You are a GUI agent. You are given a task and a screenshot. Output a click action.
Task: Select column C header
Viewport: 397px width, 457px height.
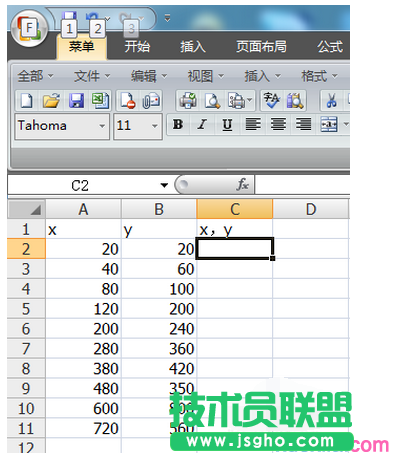(235, 209)
